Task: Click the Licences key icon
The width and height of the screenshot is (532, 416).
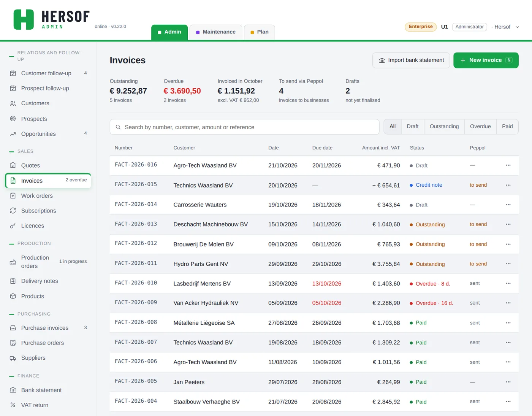Action: 13,226
